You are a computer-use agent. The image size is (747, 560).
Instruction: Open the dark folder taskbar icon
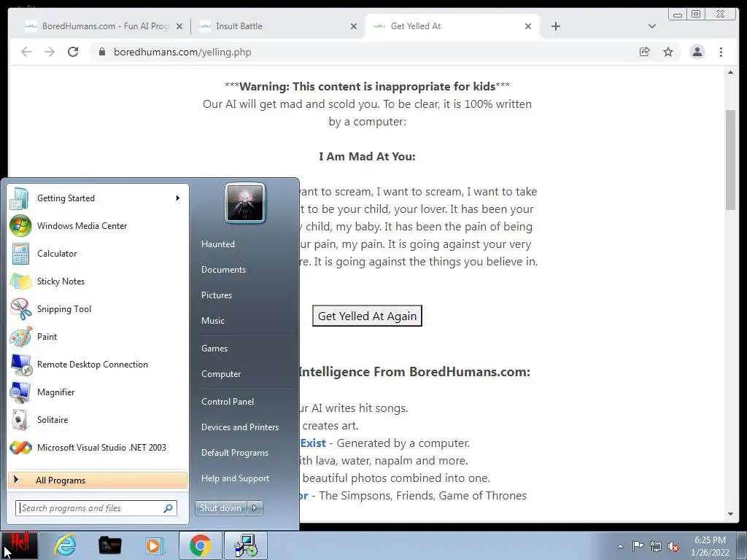click(109, 545)
